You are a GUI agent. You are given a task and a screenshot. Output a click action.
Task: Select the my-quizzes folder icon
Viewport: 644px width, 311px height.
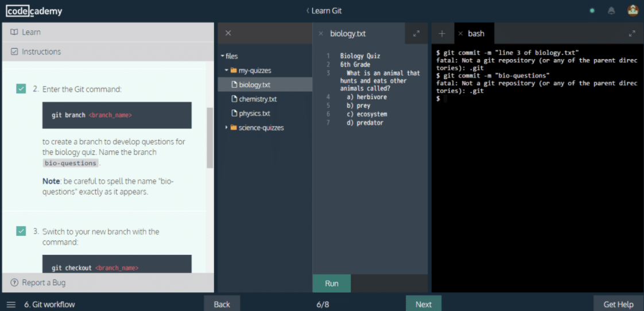click(x=234, y=70)
